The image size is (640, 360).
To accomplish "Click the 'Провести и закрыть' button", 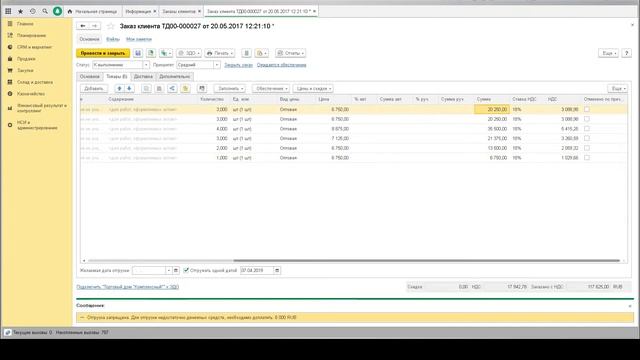I will click(103, 53).
